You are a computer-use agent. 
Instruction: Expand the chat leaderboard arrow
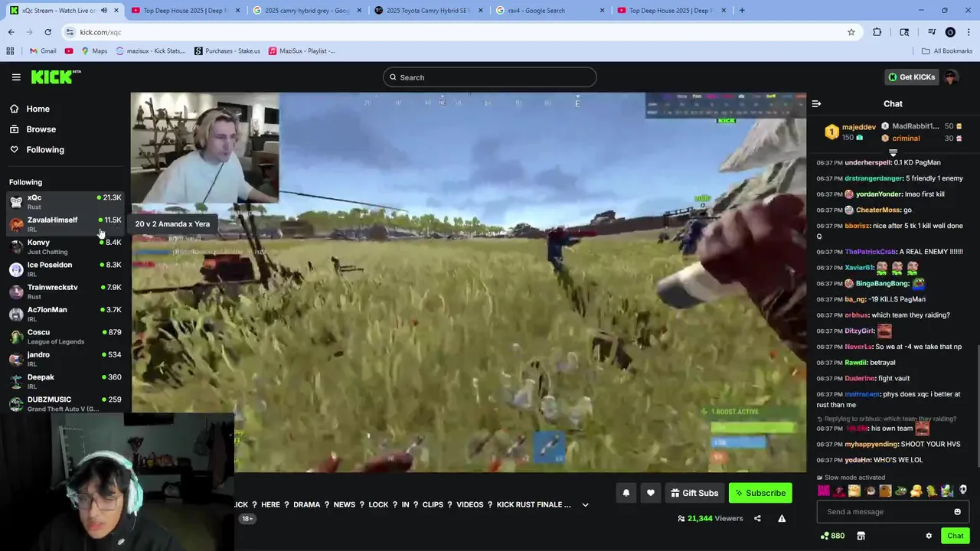pos(893,153)
